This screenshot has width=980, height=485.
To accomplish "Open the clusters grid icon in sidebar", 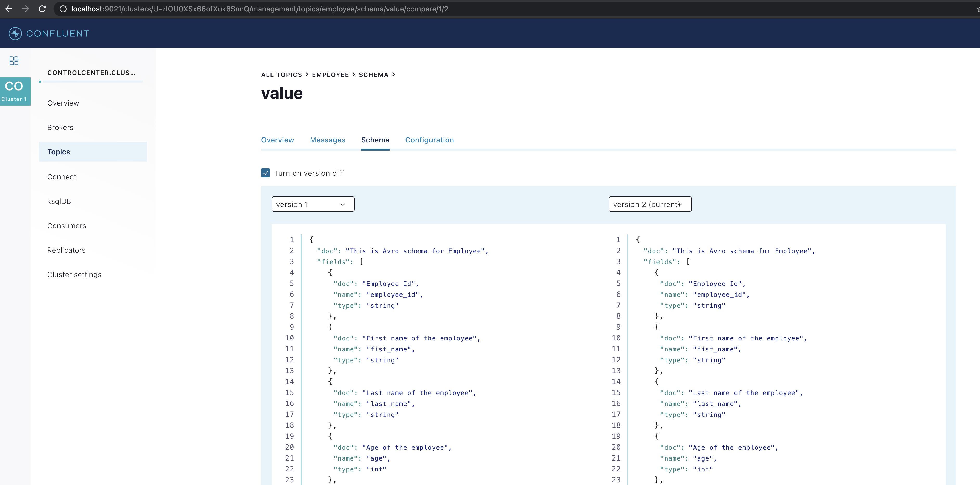I will tap(14, 61).
